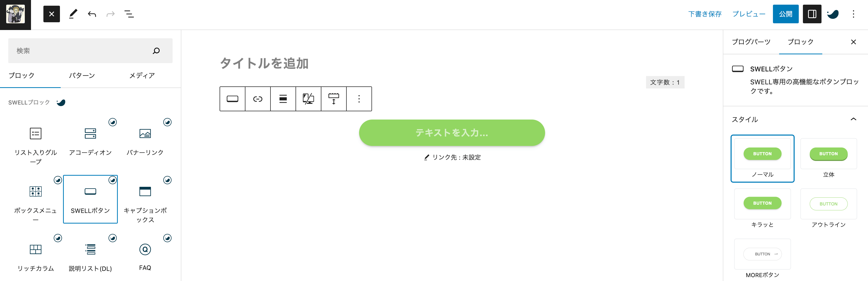Viewport: 868px width, 281px height.
Task: Click the 公開 publish button
Action: (785, 14)
